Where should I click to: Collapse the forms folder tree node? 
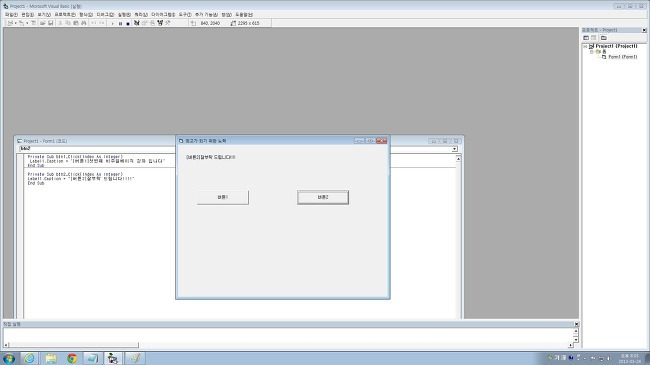(592, 52)
